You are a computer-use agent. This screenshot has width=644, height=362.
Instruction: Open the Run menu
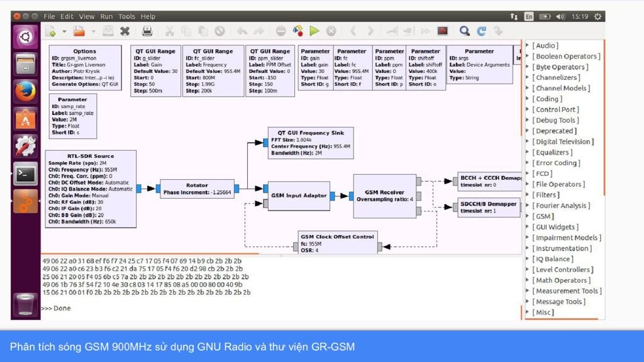pos(106,16)
